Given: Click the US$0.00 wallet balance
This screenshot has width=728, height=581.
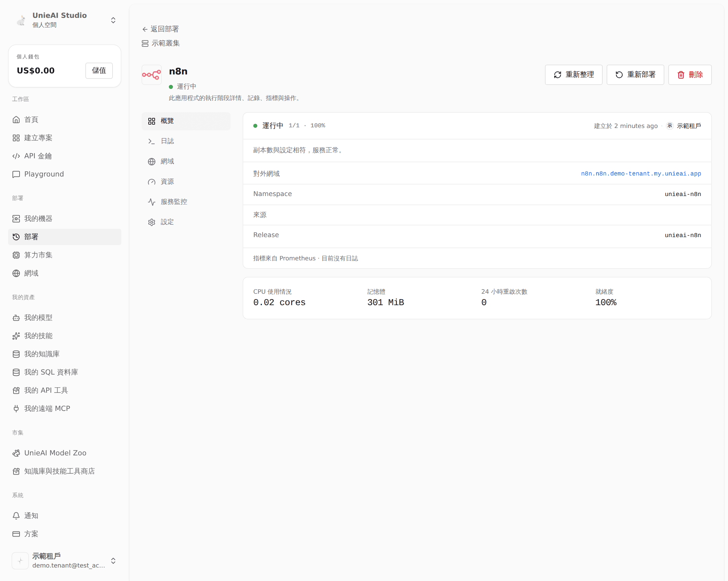Looking at the screenshot, I should click(36, 71).
